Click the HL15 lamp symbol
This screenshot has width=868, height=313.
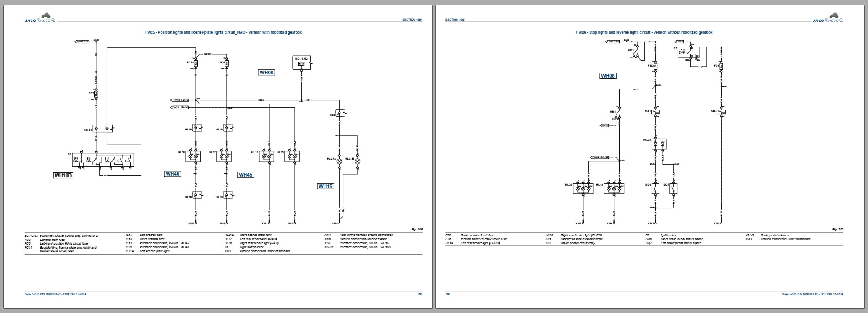(x=292, y=156)
